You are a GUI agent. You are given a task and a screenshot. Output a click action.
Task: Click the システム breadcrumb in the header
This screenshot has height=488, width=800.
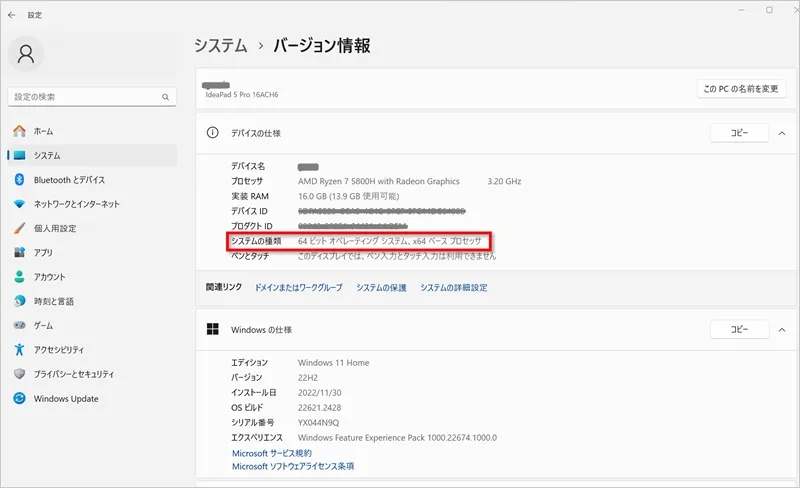click(220, 45)
